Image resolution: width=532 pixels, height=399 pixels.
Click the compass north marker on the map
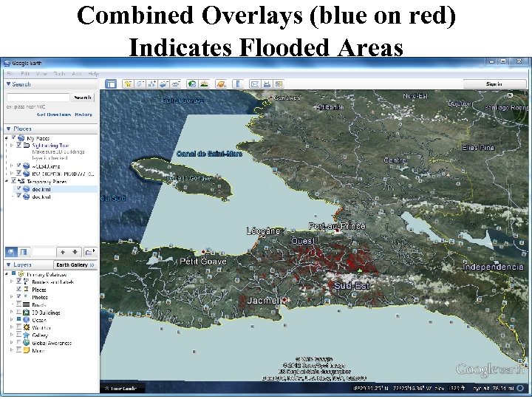click(510, 95)
